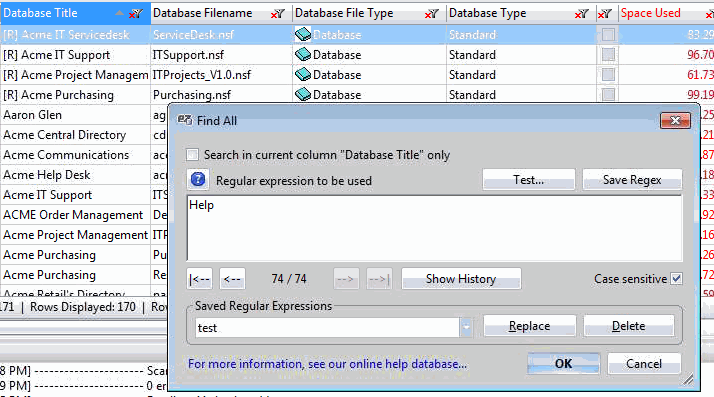Go to previous match with <-- button
Image resolution: width=714 pixels, height=397 pixels.
click(232, 279)
